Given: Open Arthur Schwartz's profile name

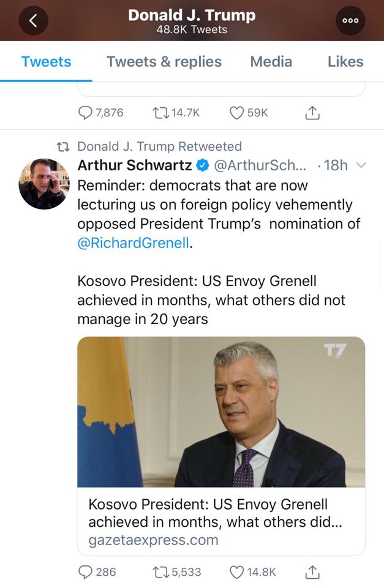Looking at the screenshot, I should tap(135, 165).
